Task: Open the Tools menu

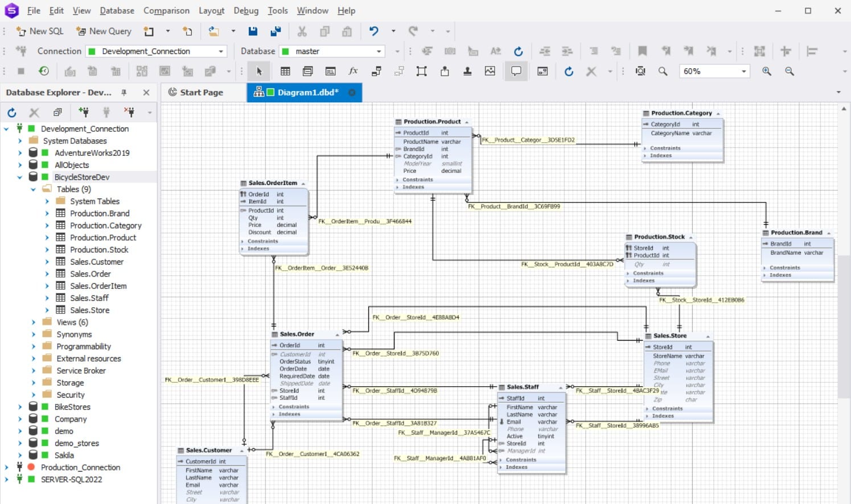Action: pyautogui.click(x=278, y=10)
